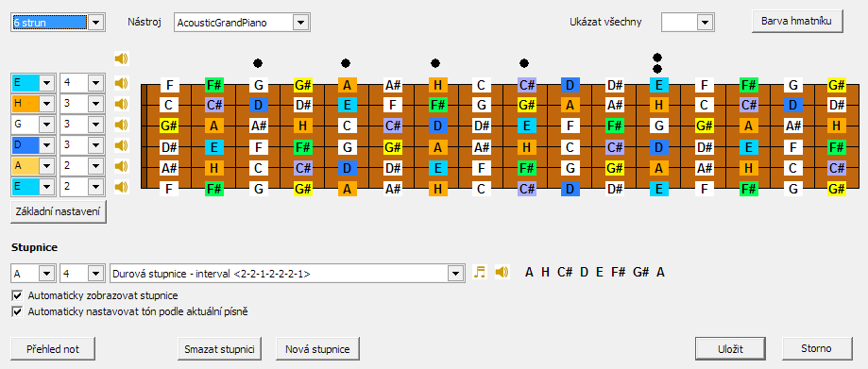Image resolution: width=868 pixels, height=369 pixels.
Task: Click G# in the scale notes listing
Action: pos(640,272)
